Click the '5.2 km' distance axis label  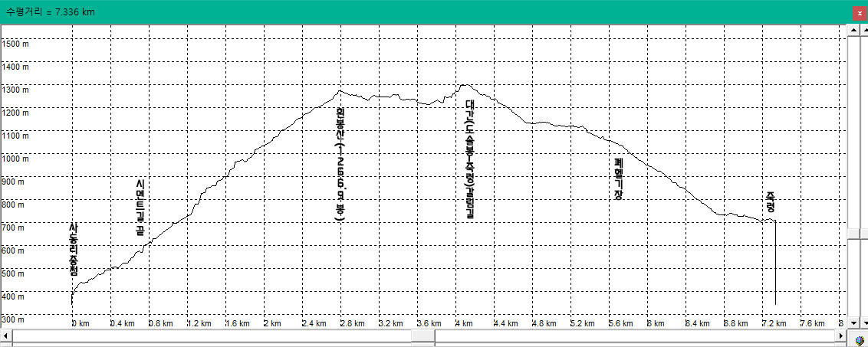coord(582,323)
